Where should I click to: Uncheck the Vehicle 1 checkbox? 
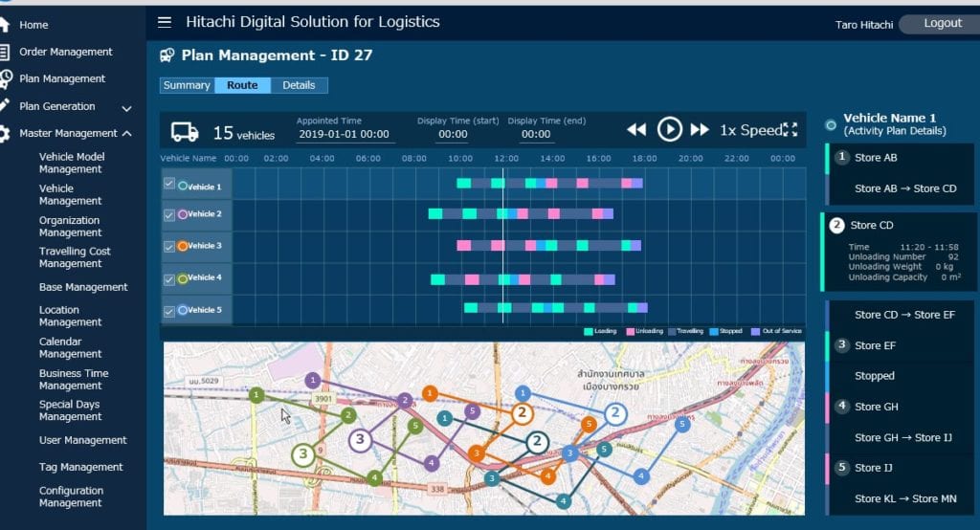click(168, 183)
